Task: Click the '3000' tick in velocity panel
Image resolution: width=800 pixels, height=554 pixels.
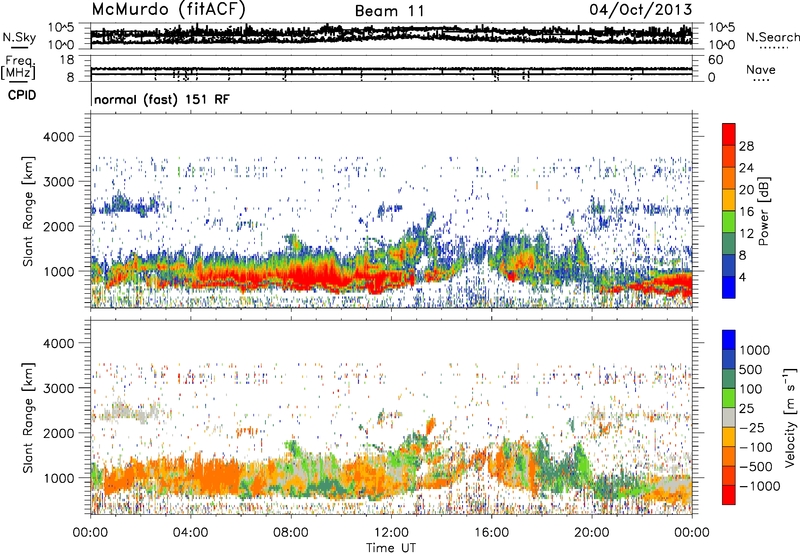Action: 58,388
